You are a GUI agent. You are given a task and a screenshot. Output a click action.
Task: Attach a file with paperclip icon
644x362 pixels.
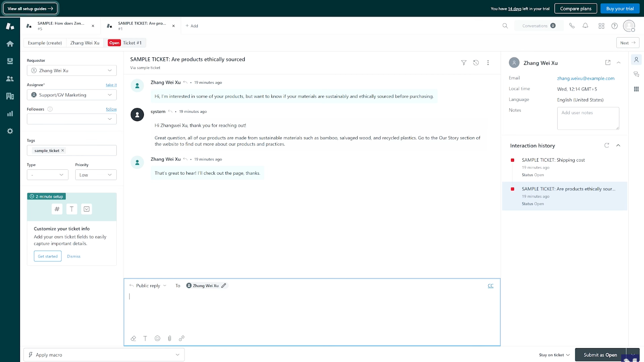(170, 339)
